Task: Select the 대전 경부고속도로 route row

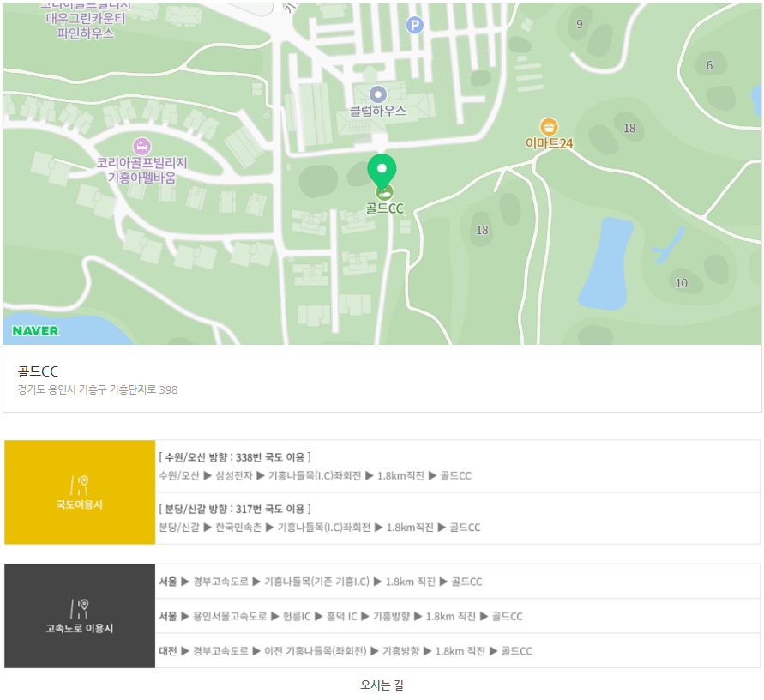Action: (345, 651)
